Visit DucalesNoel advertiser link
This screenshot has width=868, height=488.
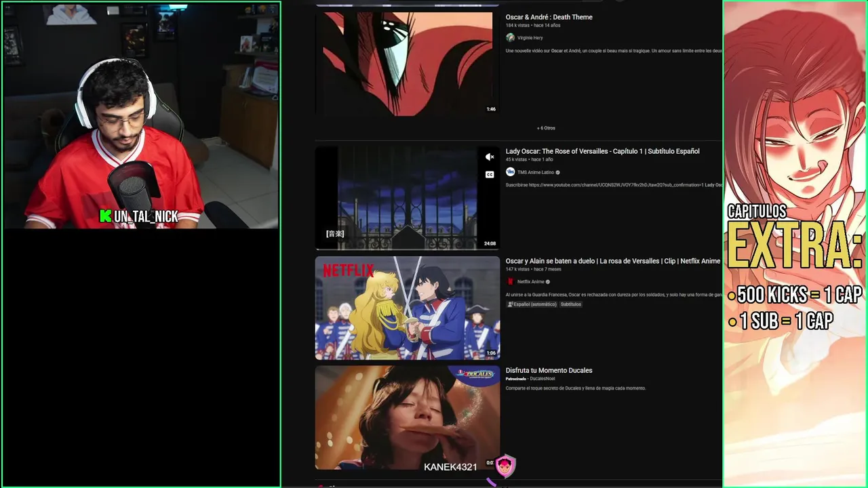tap(542, 379)
